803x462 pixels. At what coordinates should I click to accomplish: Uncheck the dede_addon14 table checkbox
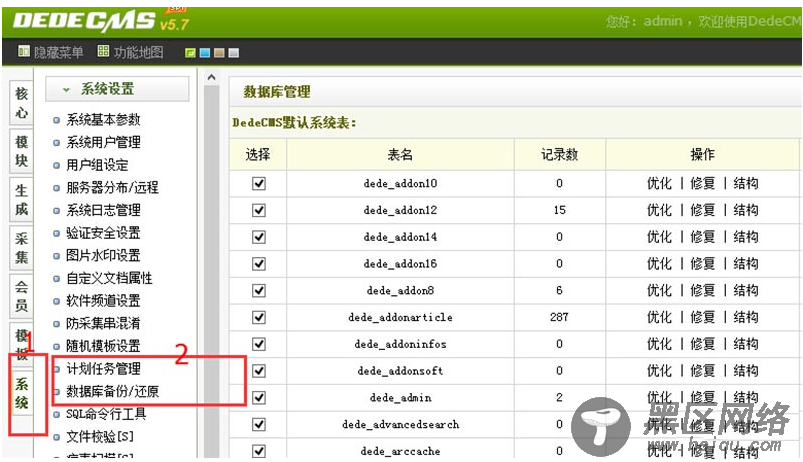point(259,237)
